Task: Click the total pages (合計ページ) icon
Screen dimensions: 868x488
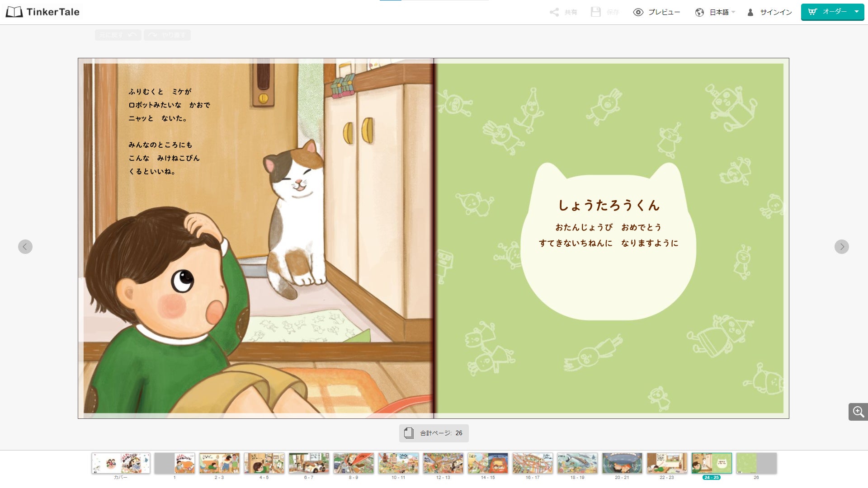Action: 409,433
